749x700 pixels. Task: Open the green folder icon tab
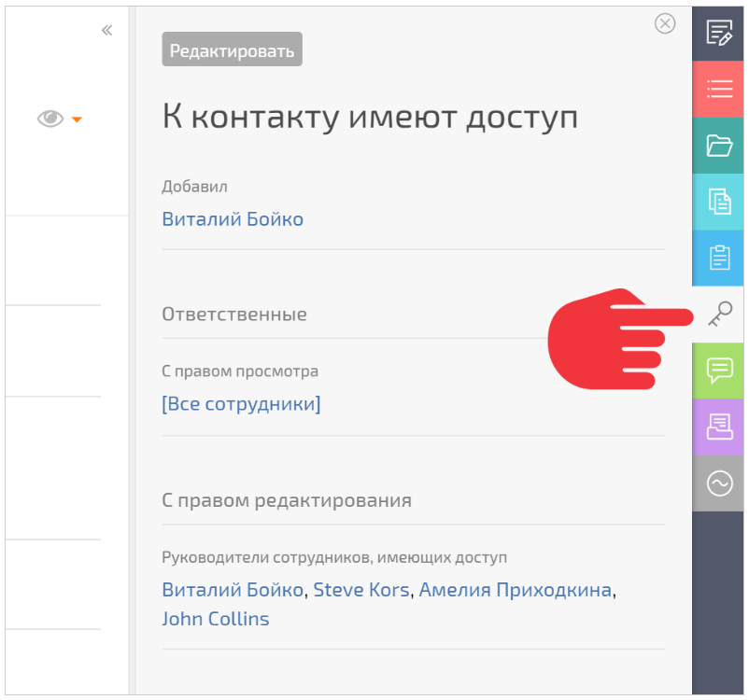pos(719,145)
